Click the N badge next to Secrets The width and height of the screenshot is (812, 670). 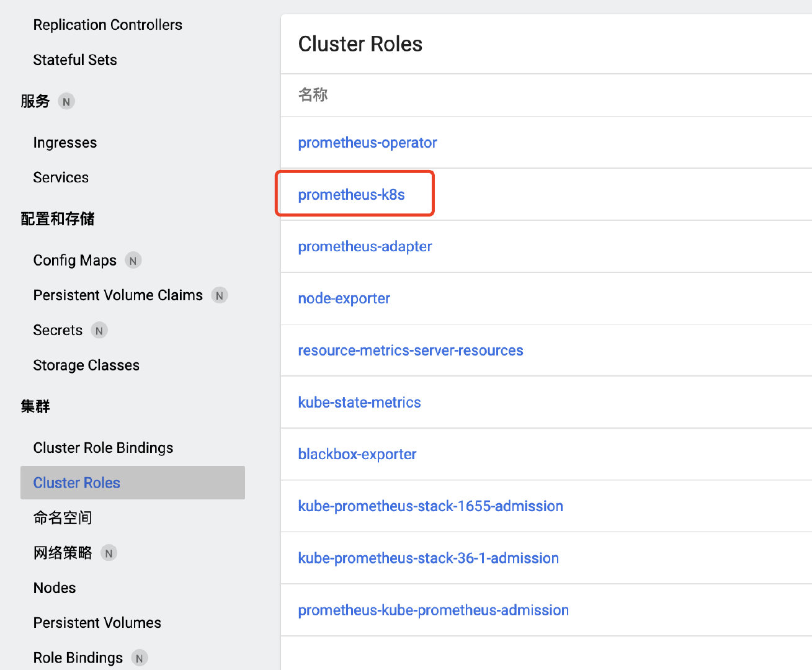tap(99, 330)
